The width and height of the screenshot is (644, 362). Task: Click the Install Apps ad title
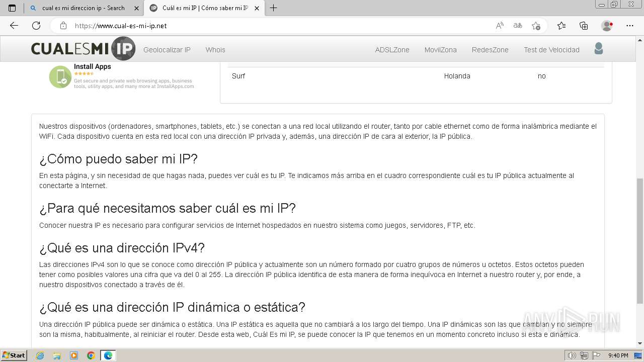pos(93,66)
